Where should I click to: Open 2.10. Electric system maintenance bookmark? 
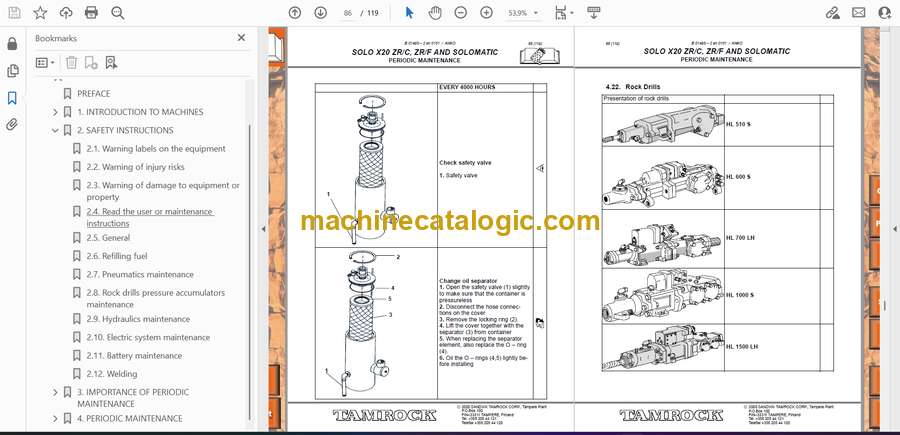click(x=148, y=337)
